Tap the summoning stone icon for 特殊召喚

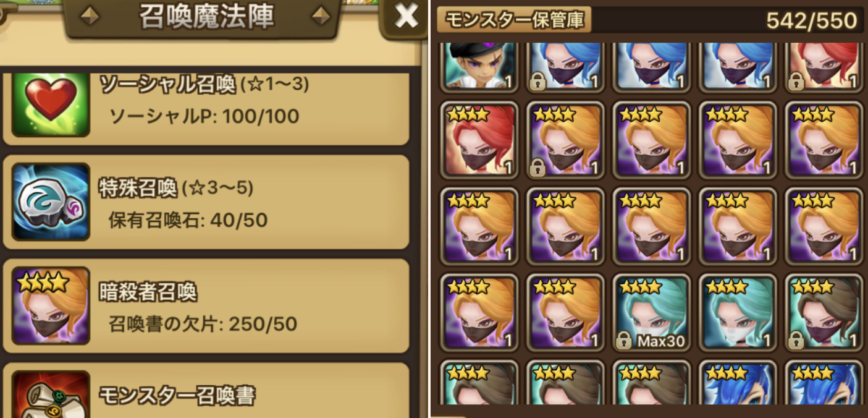(x=51, y=202)
